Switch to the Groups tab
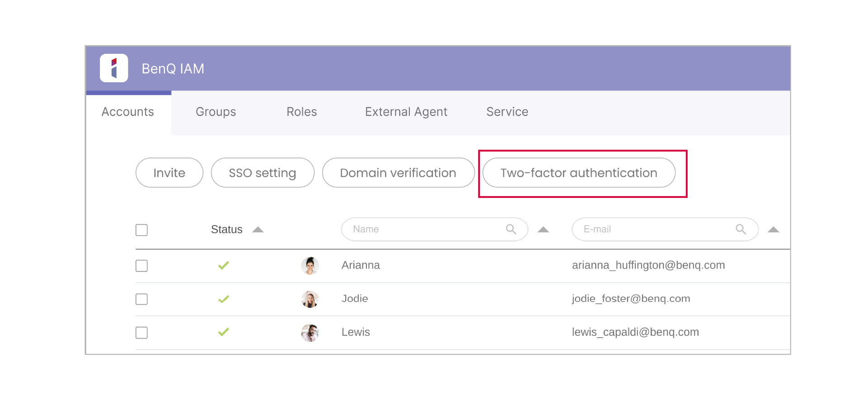Image resolution: width=868 pixels, height=401 pixels. 216,112
